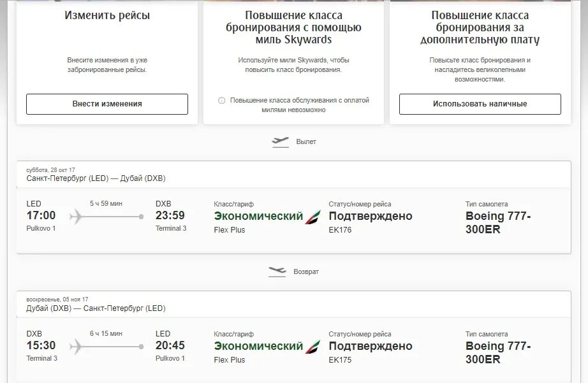Click the plane icon on the 6 ч 15 мин route line
The image size is (588, 383).
point(77,347)
